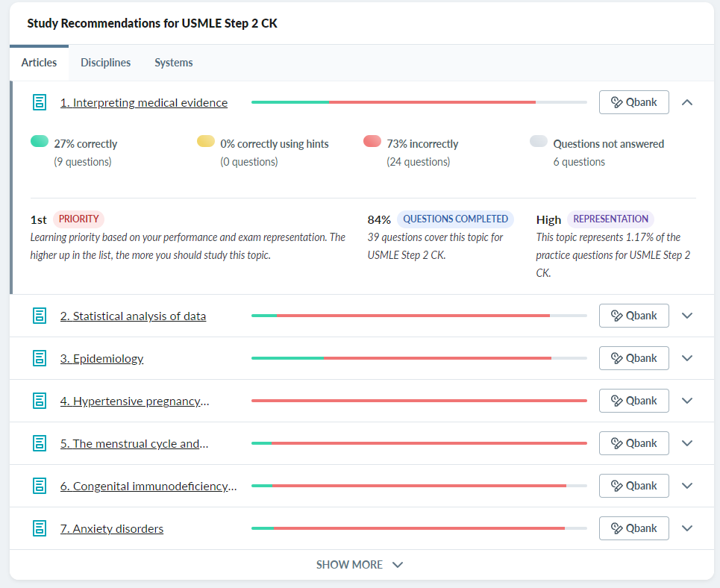Collapse the Interpreting medical evidence row
The height and width of the screenshot is (588, 720).
[687, 102]
